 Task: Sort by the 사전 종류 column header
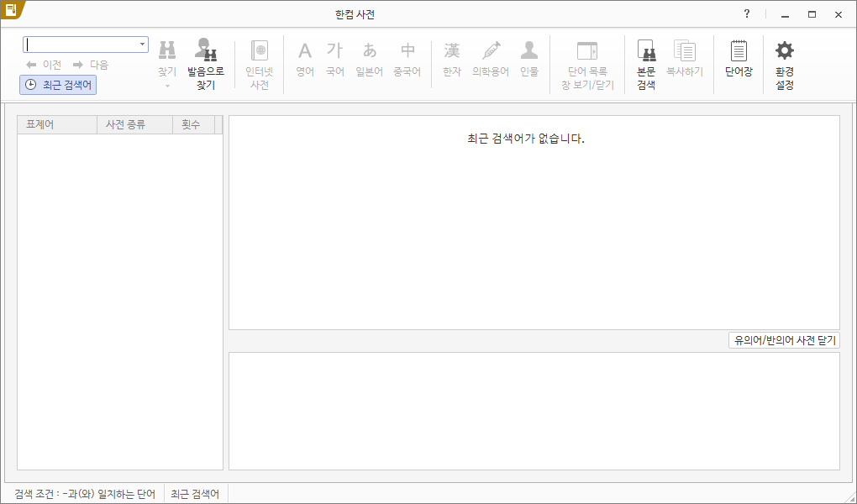coord(135,124)
